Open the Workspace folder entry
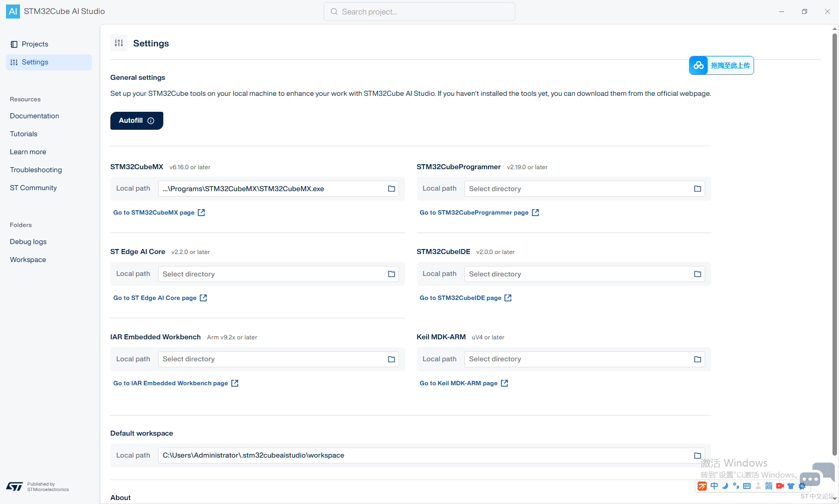This screenshot has height=504, width=839. (x=28, y=259)
